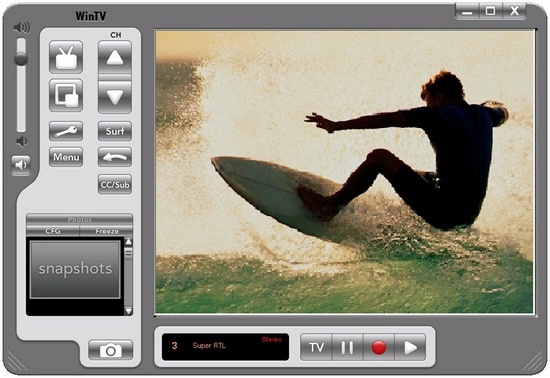Start channel Surf mode
The width and height of the screenshot is (550, 378).
tap(115, 131)
